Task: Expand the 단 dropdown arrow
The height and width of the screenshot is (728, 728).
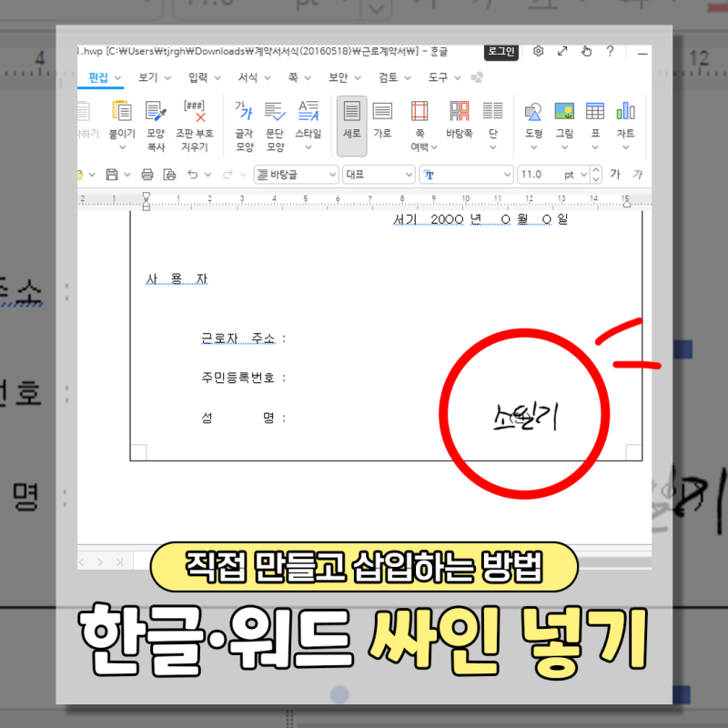Action: point(493,147)
